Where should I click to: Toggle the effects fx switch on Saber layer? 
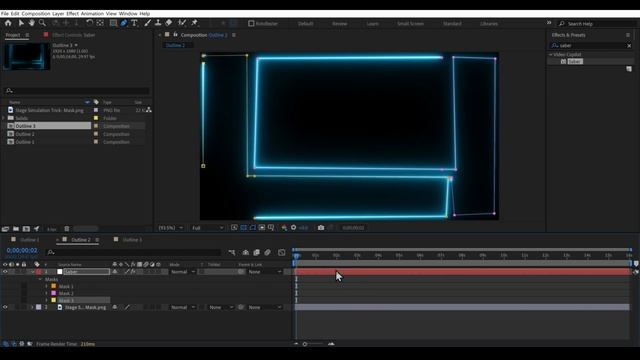[133, 272]
